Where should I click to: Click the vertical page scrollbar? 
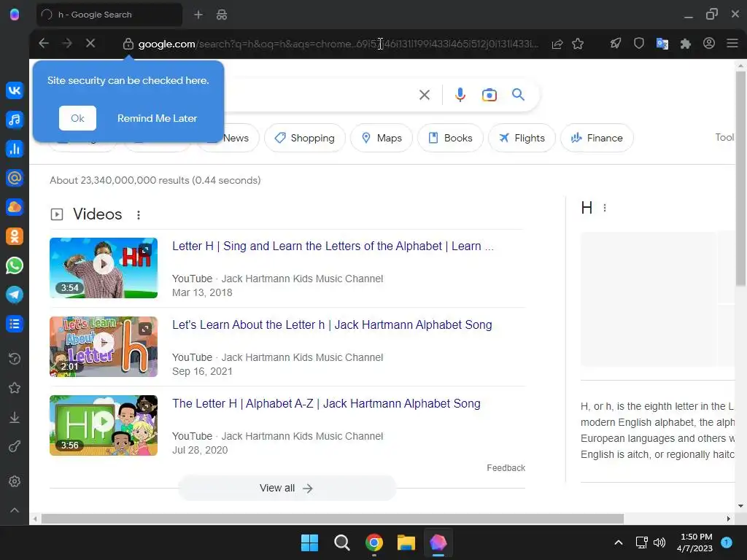click(x=740, y=179)
